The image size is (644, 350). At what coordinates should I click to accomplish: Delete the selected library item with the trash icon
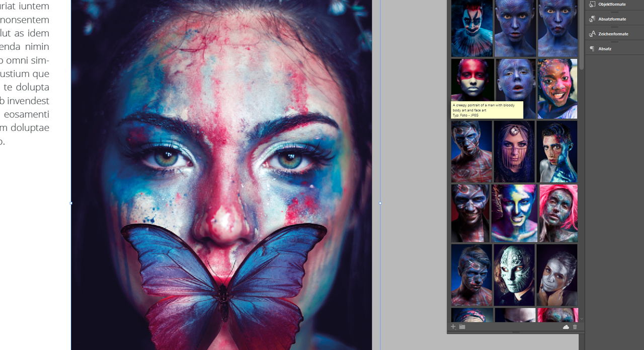pos(575,327)
